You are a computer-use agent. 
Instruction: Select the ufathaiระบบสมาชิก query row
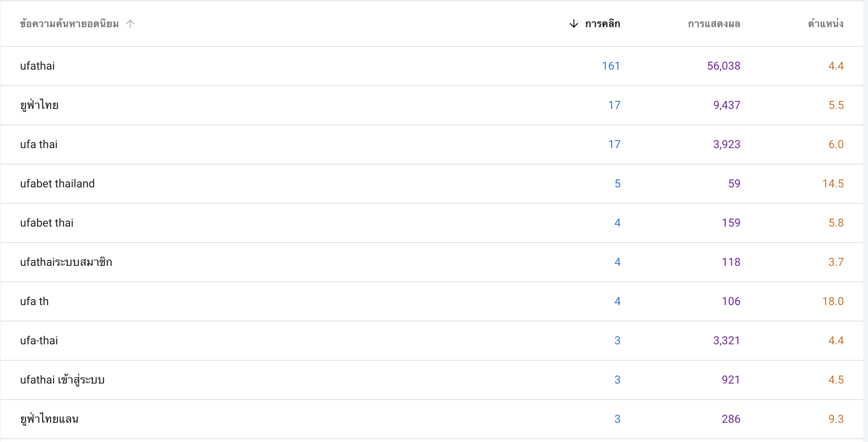[432, 262]
